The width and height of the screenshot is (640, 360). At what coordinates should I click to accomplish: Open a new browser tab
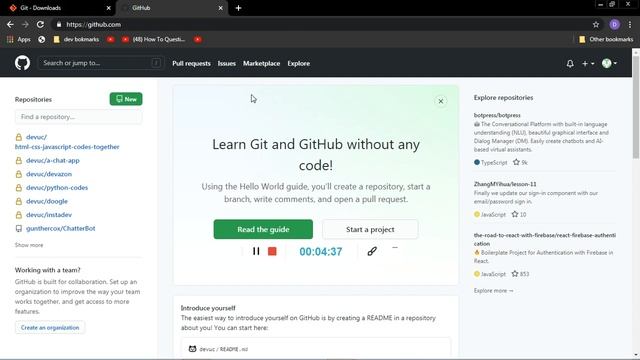point(238,8)
